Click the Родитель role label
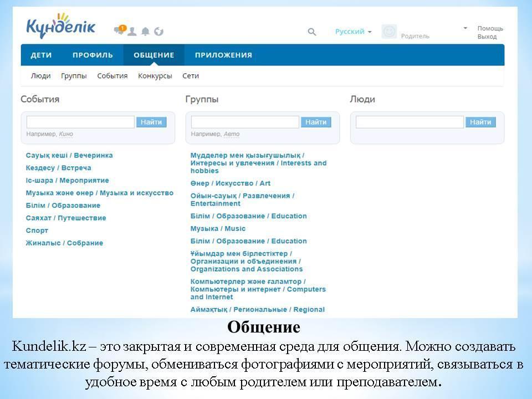Screen dimensions: 532x399 [415, 36]
